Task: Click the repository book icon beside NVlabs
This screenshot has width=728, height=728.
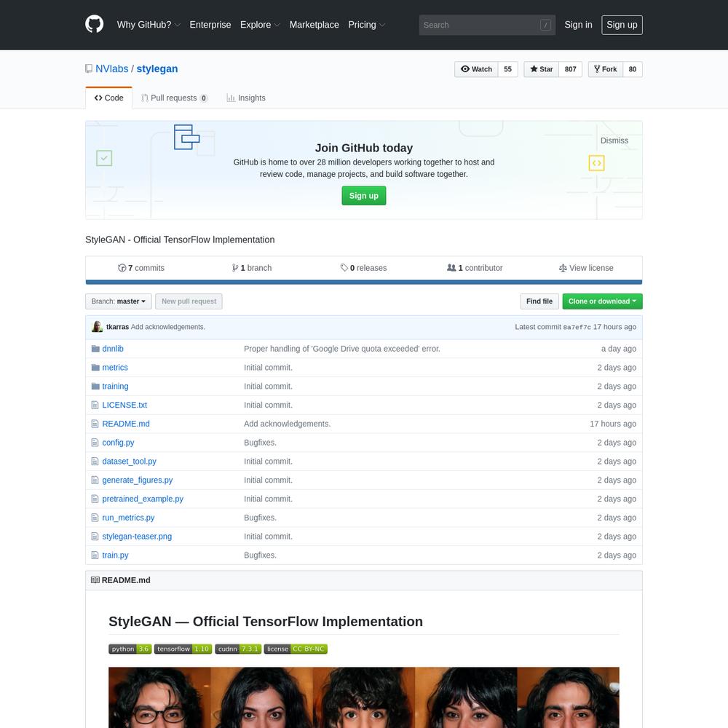Action: [89, 68]
